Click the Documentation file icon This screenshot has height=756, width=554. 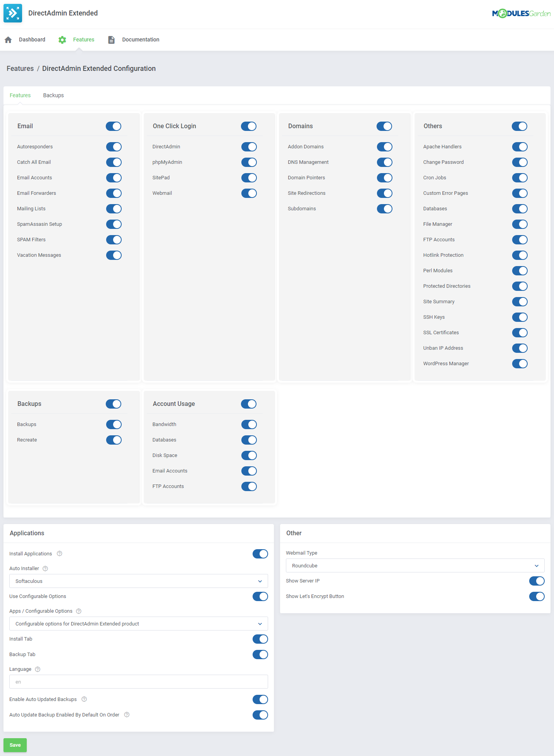[111, 40]
